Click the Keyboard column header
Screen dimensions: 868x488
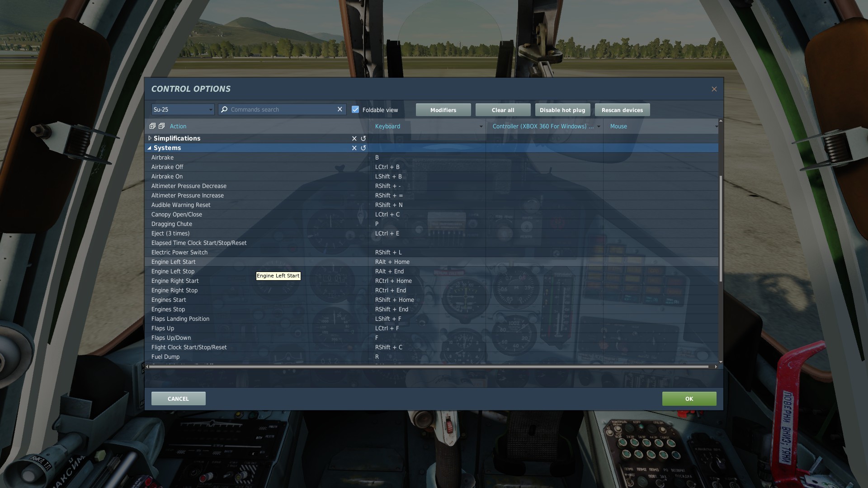coord(387,126)
